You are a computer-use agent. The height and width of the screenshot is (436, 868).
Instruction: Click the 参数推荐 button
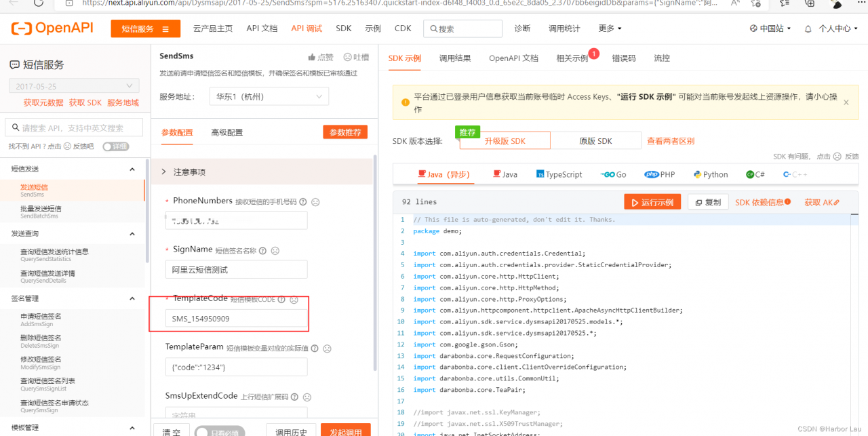click(345, 132)
